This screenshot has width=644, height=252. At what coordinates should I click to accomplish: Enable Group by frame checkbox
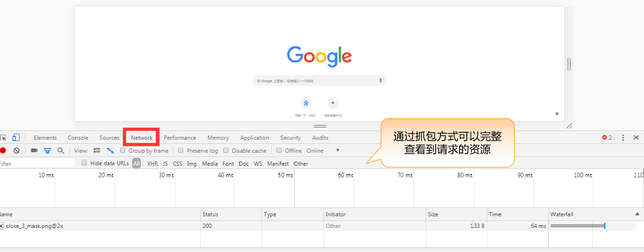123,150
